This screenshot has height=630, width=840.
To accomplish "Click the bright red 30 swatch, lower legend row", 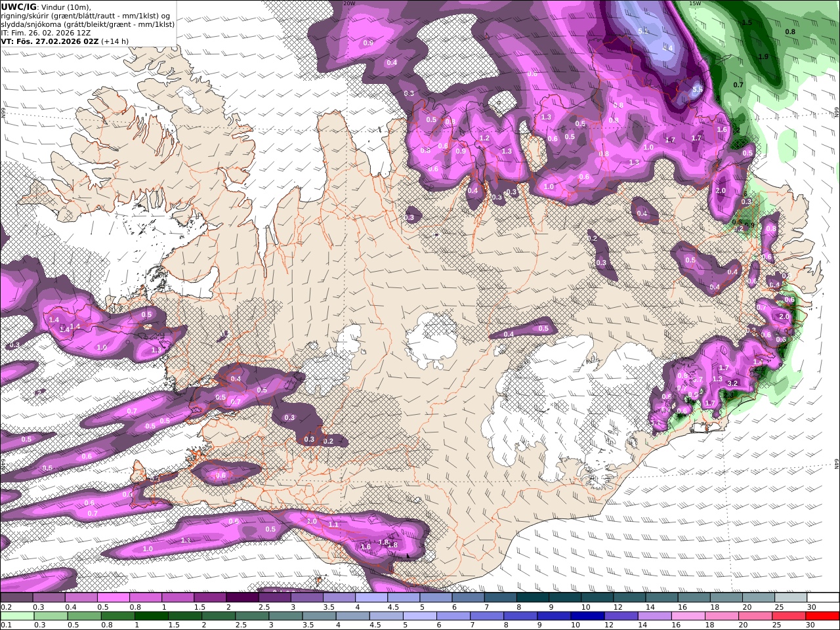I will tap(822, 616).
